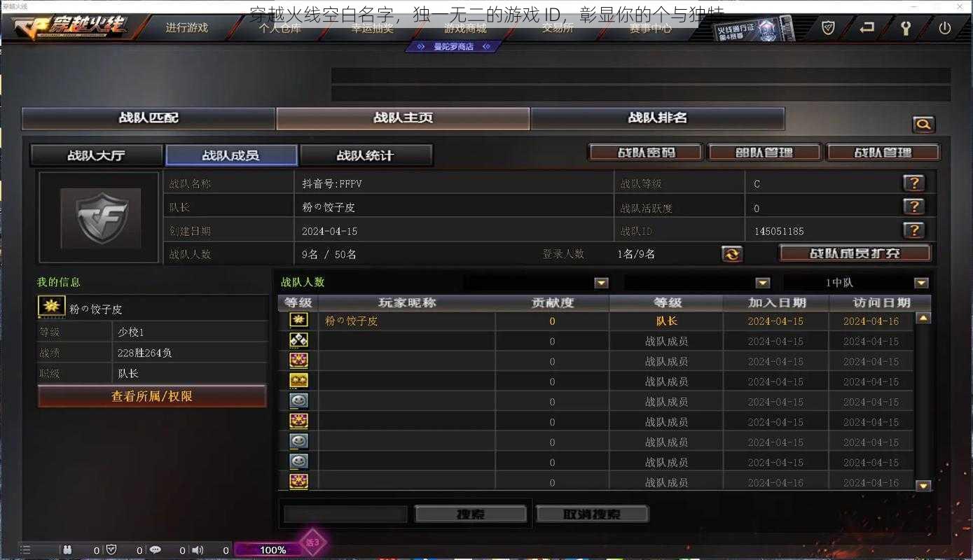Click the CrossFire logo in the header
973x560 pixels.
[x=70, y=28]
